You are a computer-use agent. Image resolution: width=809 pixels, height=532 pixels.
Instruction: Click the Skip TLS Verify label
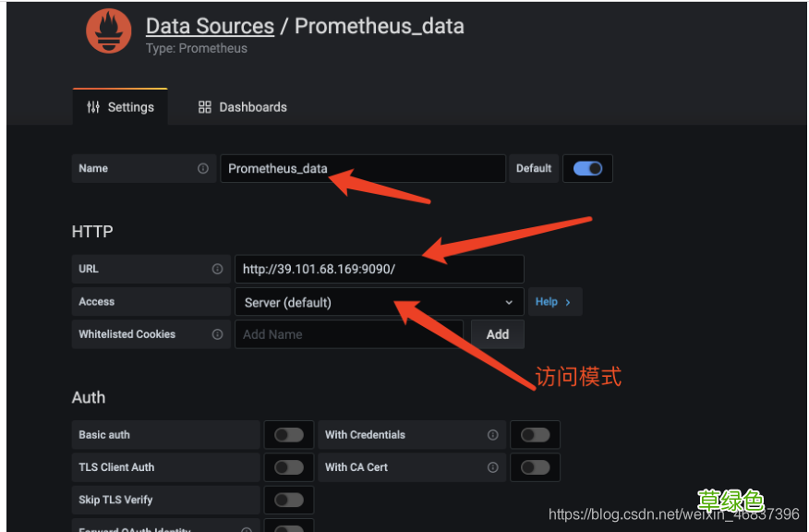pos(115,500)
